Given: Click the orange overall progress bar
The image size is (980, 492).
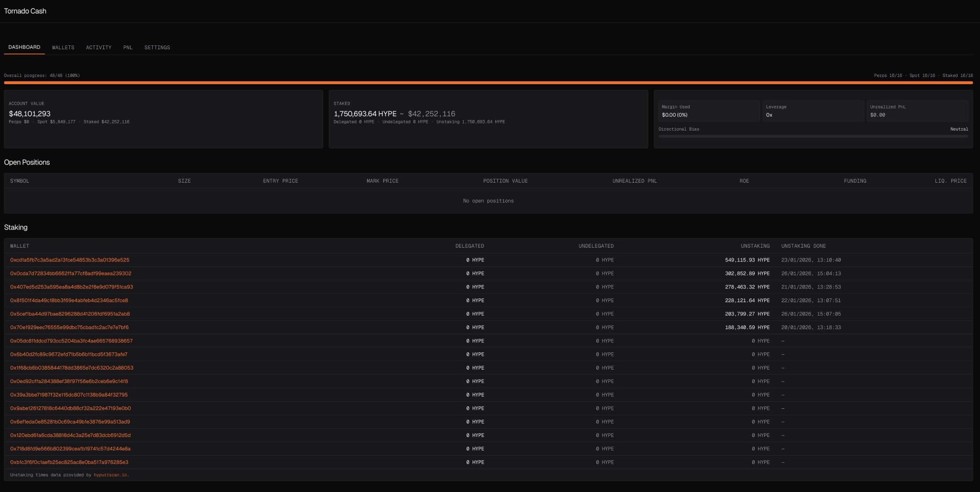Looking at the screenshot, I should click(x=488, y=83).
